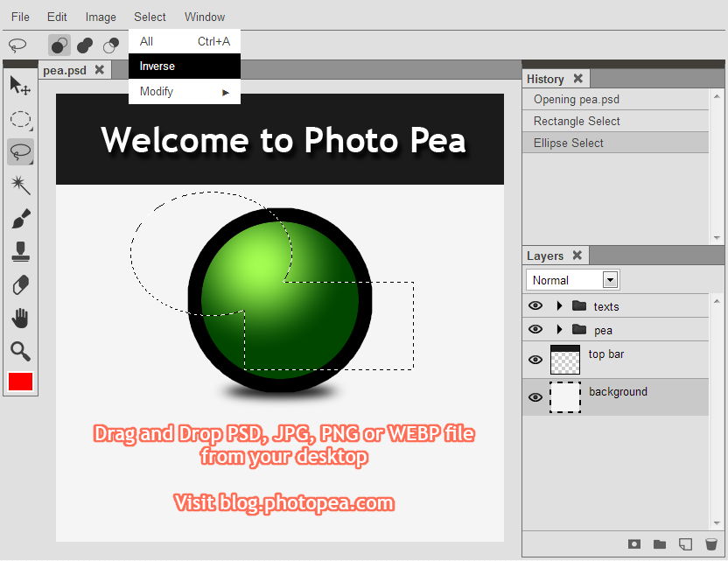728x561 pixels.
Task: Select the background layer name
Action: click(618, 392)
